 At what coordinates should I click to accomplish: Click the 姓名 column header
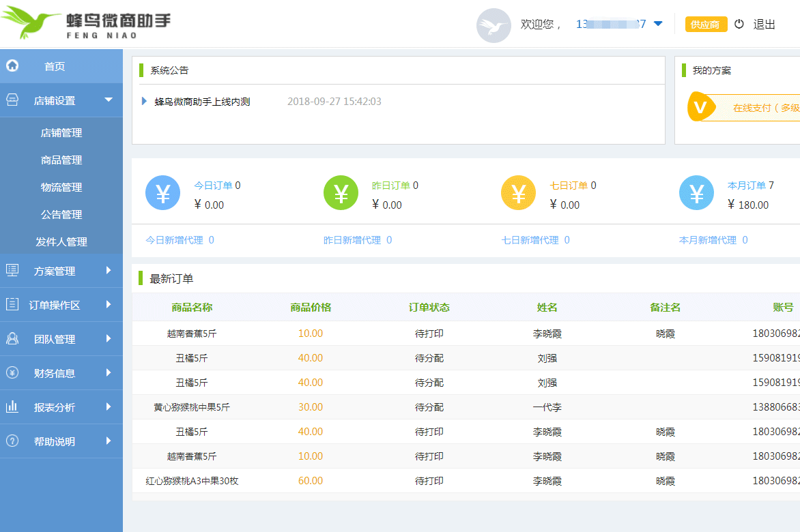coord(547,308)
